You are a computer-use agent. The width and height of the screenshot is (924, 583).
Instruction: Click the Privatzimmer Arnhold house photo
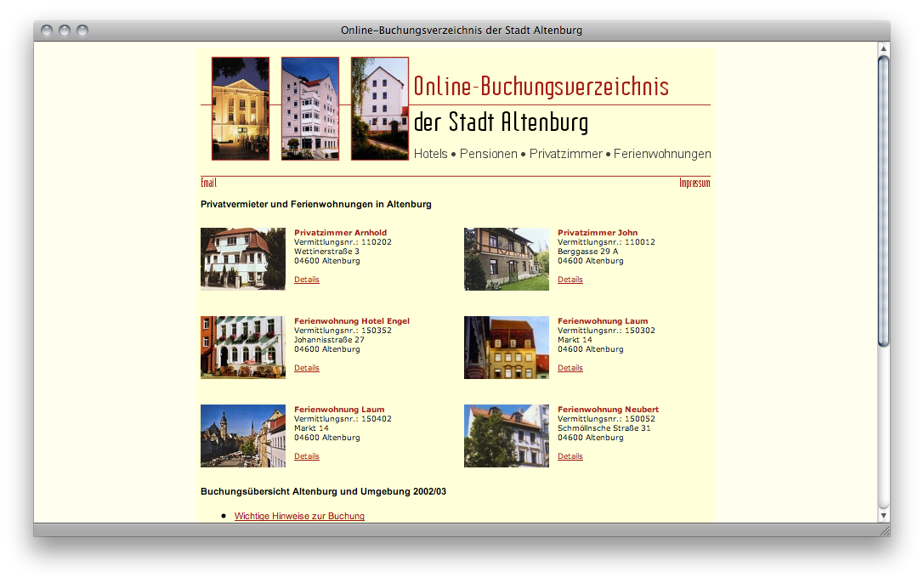coord(243,259)
